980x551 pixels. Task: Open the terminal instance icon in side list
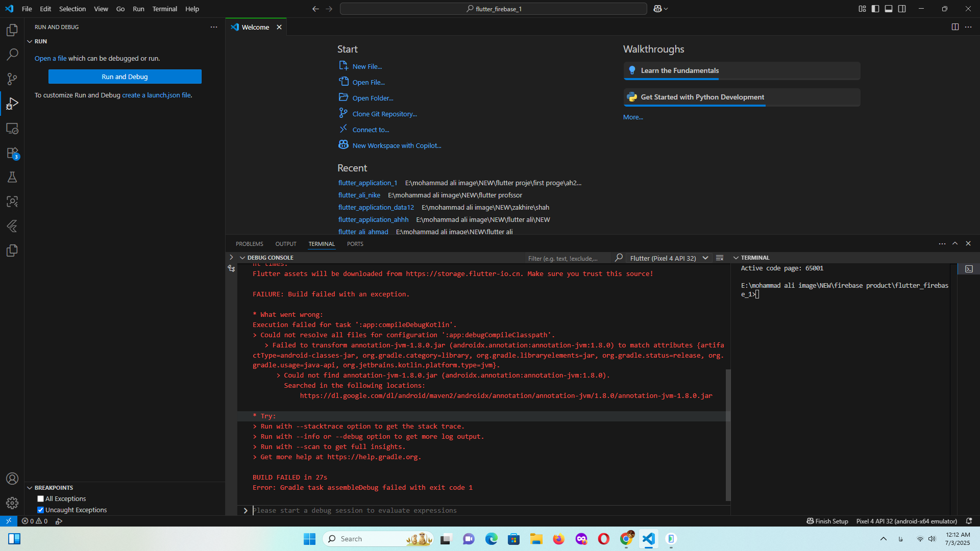(969, 269)
